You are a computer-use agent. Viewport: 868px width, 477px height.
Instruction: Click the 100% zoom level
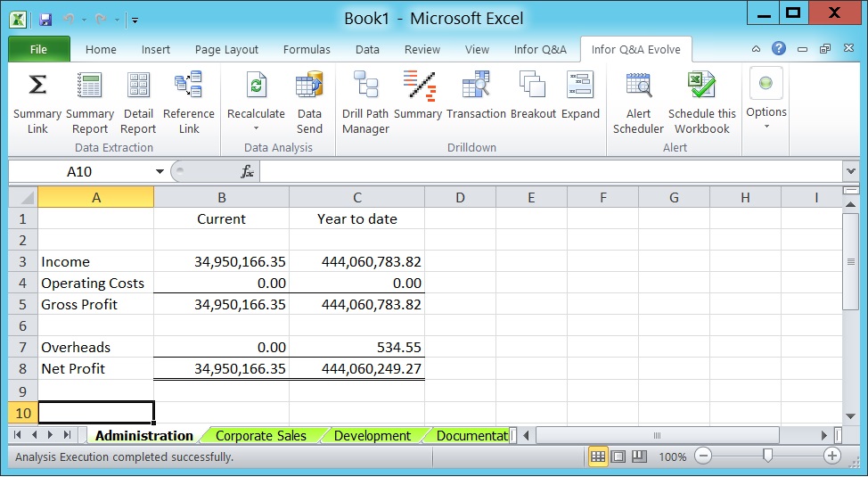[672, 457]
